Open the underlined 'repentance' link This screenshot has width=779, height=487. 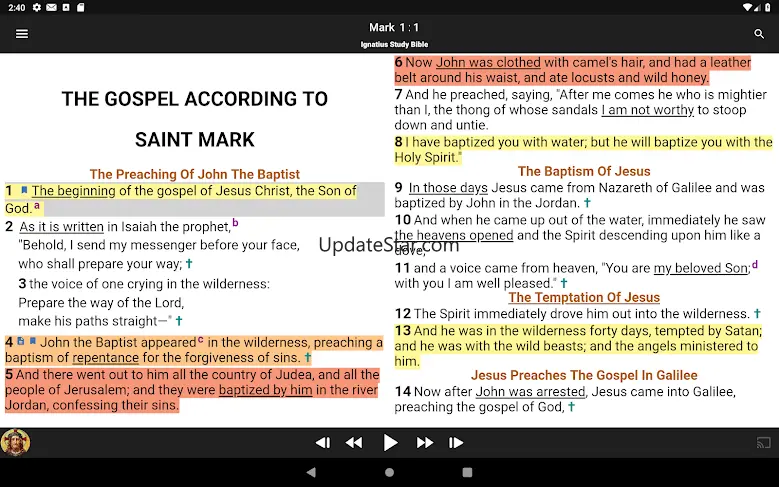coord(105,357)
